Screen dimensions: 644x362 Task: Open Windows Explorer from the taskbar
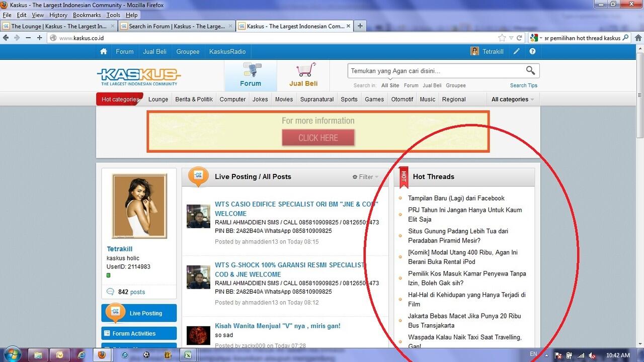point(38,354)
